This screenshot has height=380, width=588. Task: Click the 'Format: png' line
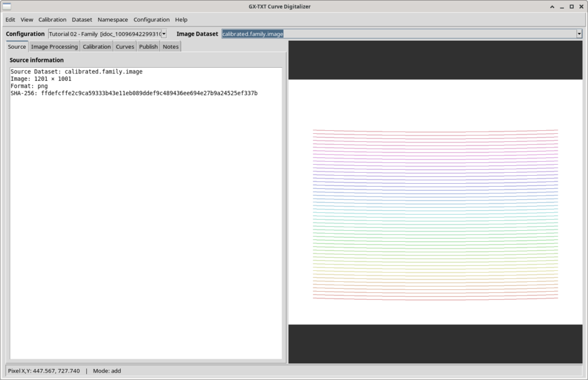pos(29,86)
